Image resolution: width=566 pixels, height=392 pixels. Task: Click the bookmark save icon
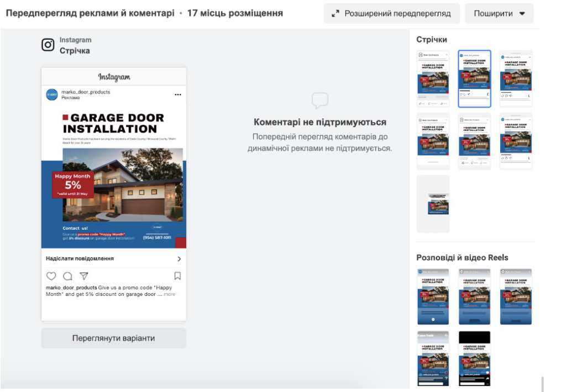click(x=177, y=276)
